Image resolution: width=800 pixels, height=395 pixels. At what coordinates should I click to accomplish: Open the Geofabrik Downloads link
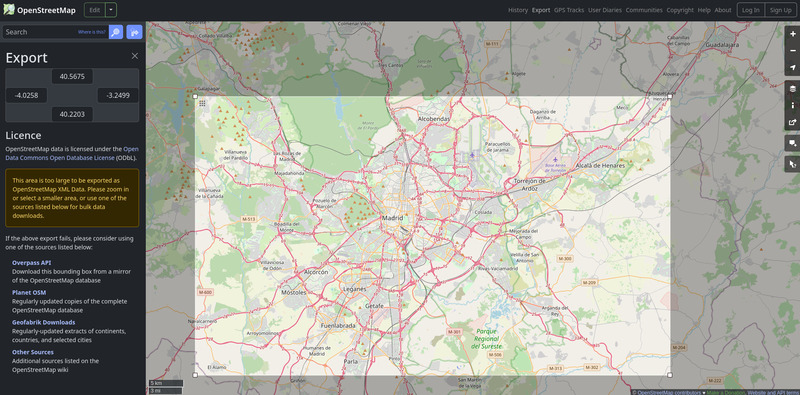(44, 322)
